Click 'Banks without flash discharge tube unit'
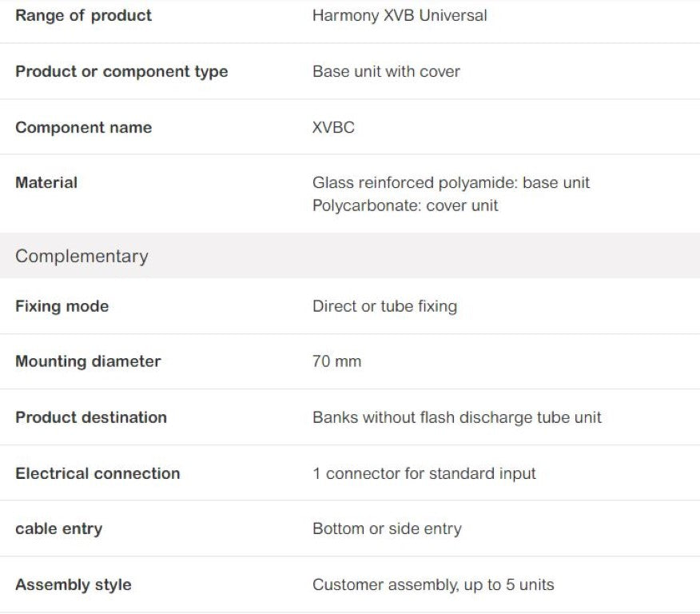 457,417
